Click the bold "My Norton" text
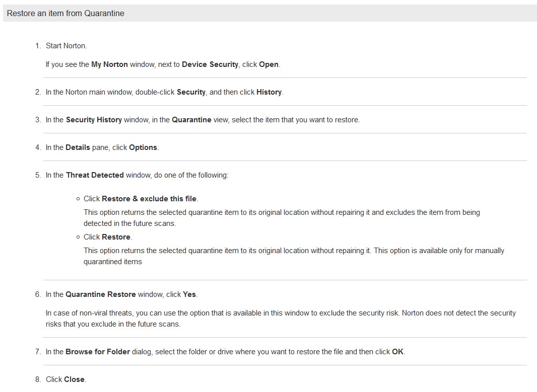 pos(109,65)
